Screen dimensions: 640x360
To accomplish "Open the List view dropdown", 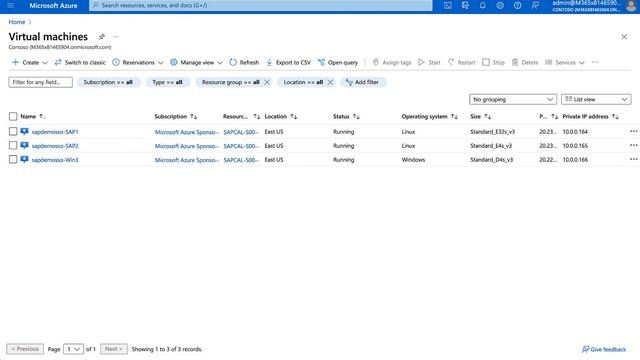I will pos(596,99).
